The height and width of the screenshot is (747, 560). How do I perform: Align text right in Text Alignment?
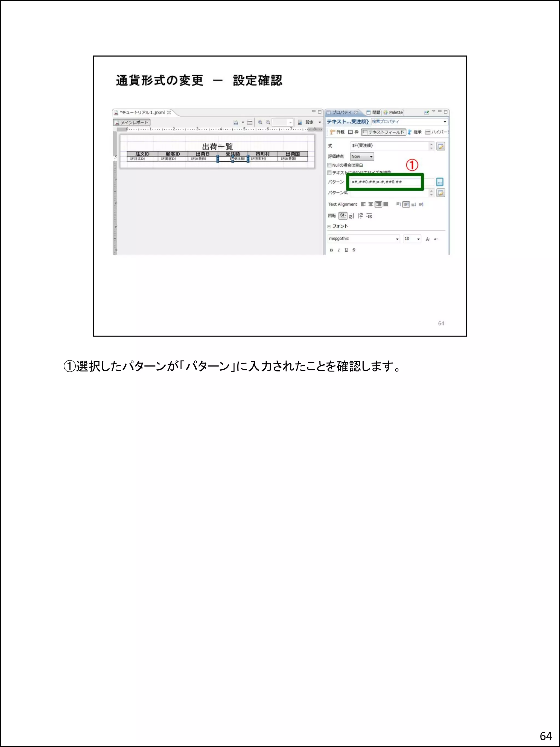378,204
